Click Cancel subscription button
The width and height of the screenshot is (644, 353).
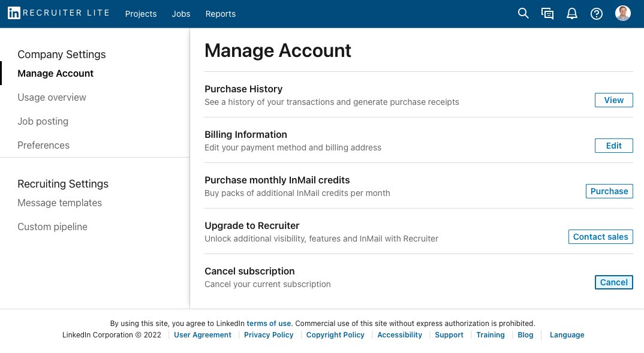tap(613, 282)
